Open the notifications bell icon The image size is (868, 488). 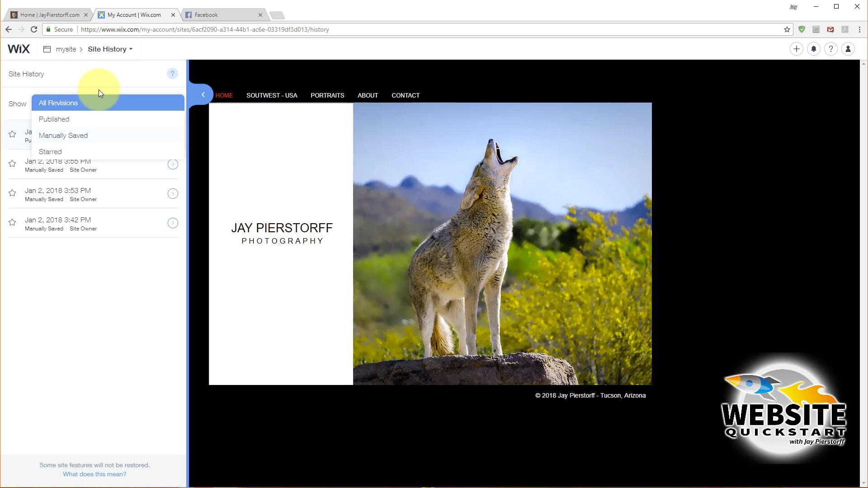coord(813,49)
